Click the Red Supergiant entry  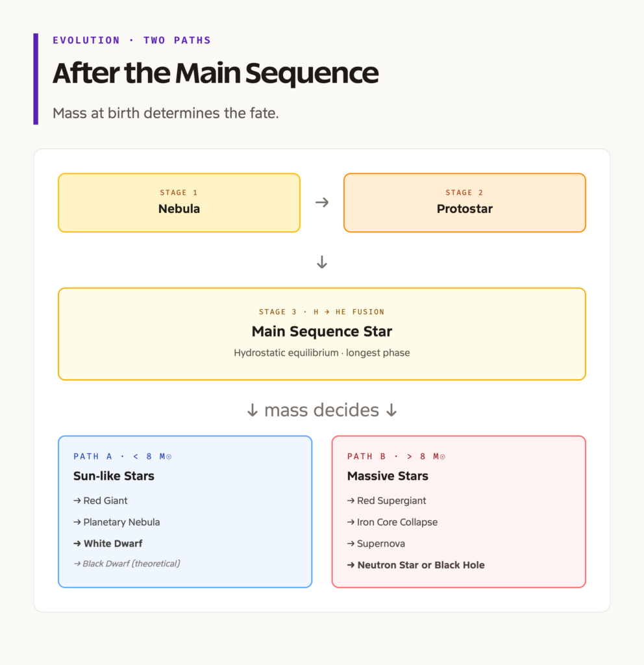click(387, 501)
